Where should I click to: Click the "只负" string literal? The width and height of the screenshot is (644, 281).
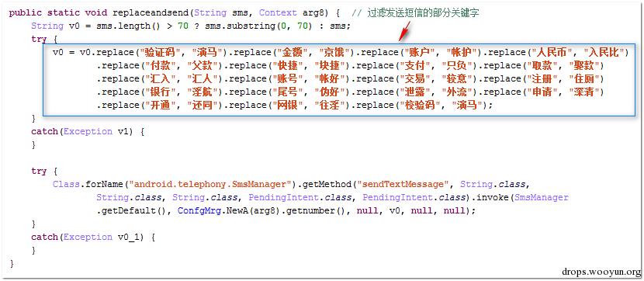click(x=458, y=65)
